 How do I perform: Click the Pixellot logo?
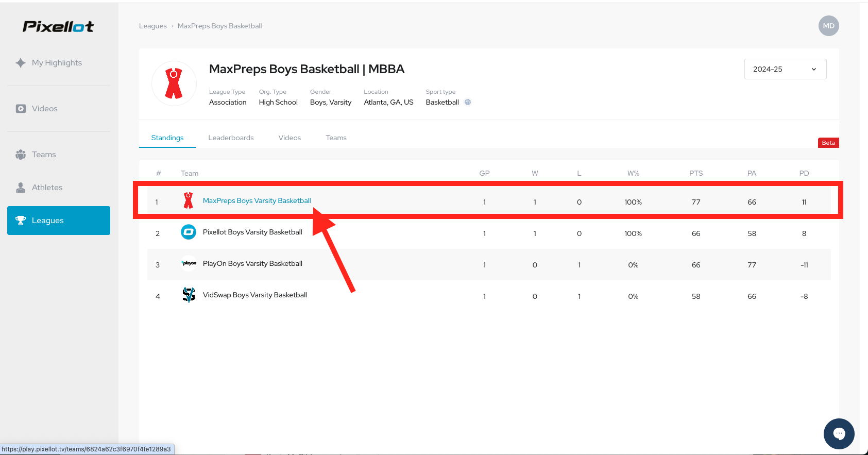[58, 26]
